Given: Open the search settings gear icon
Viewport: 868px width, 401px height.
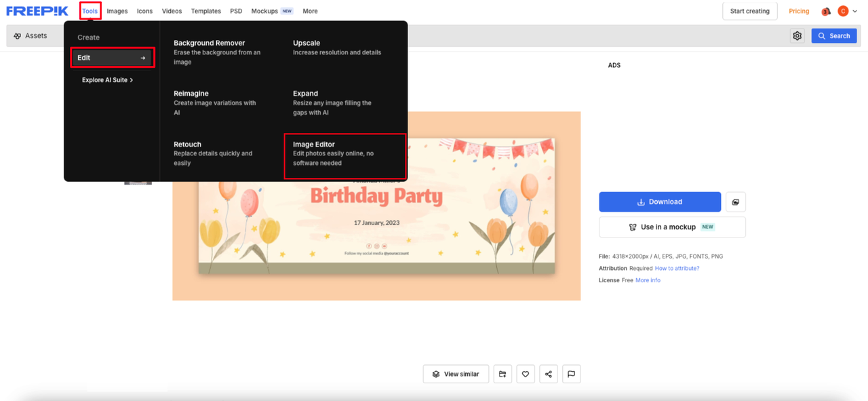Looking at the screenshot, I should click(x=797, y=36).
